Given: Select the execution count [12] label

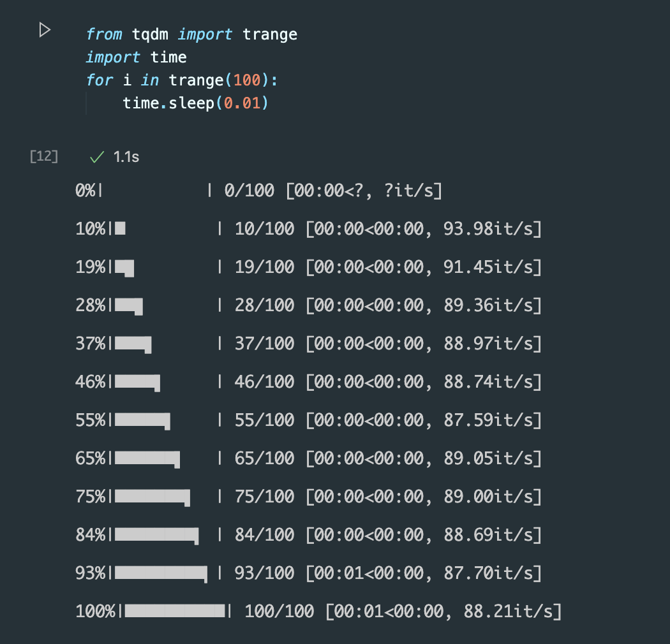Looking at the screenshot, I should pyautogui.click(x=44, y=156).
